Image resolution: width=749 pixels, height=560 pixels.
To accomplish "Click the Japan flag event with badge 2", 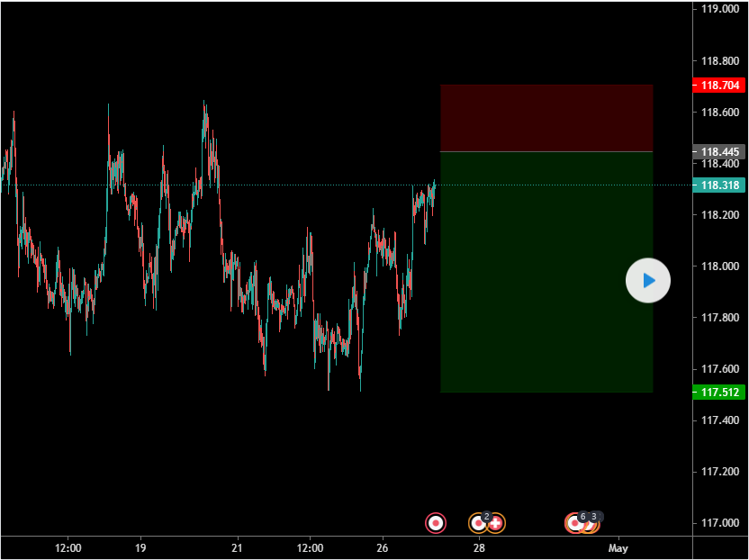I will tap(479, 522).
